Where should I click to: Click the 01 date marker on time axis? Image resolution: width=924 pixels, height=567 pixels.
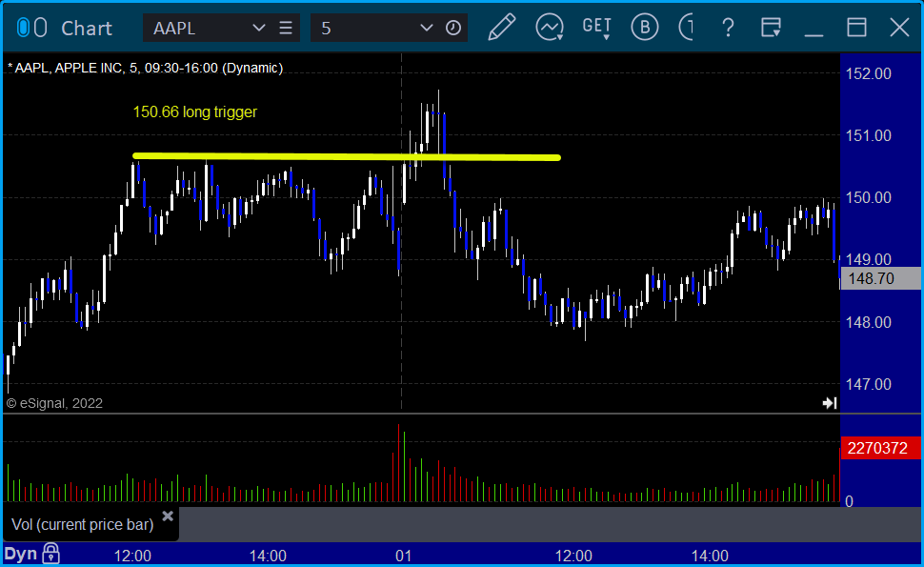click(x=404, y=556)
